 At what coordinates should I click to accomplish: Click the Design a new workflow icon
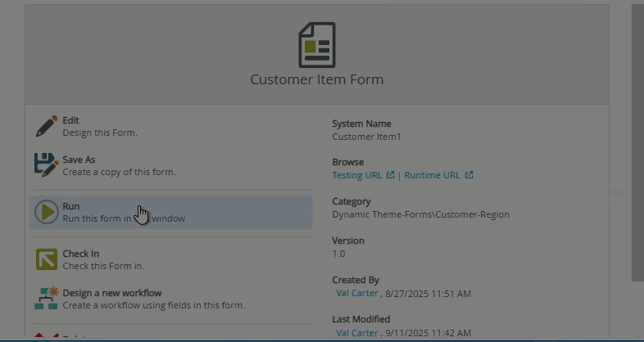46,299
